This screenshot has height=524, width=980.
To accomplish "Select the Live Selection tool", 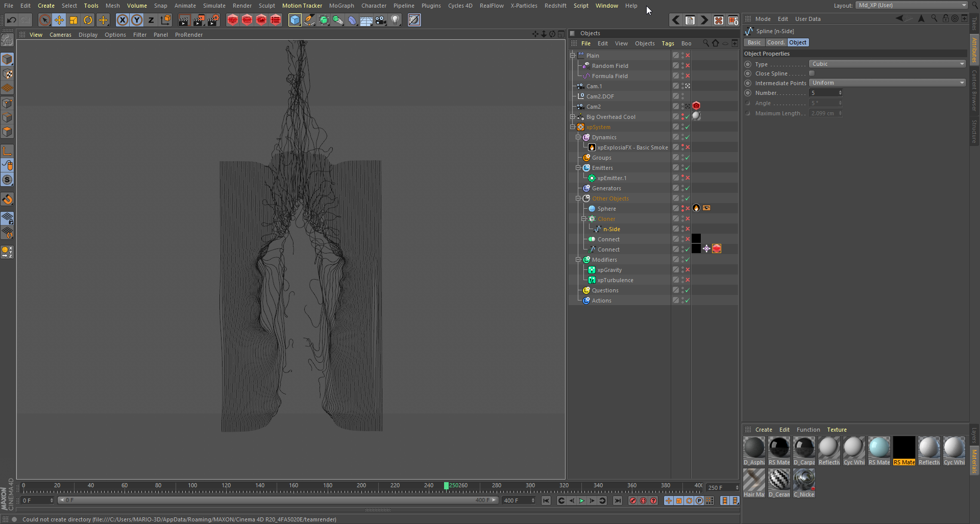I will tap(45, 20).
